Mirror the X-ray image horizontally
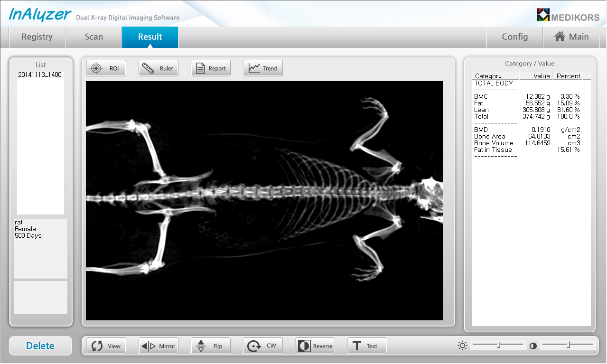The height and width of the screenshot is (364, 607). click(159, 346)
